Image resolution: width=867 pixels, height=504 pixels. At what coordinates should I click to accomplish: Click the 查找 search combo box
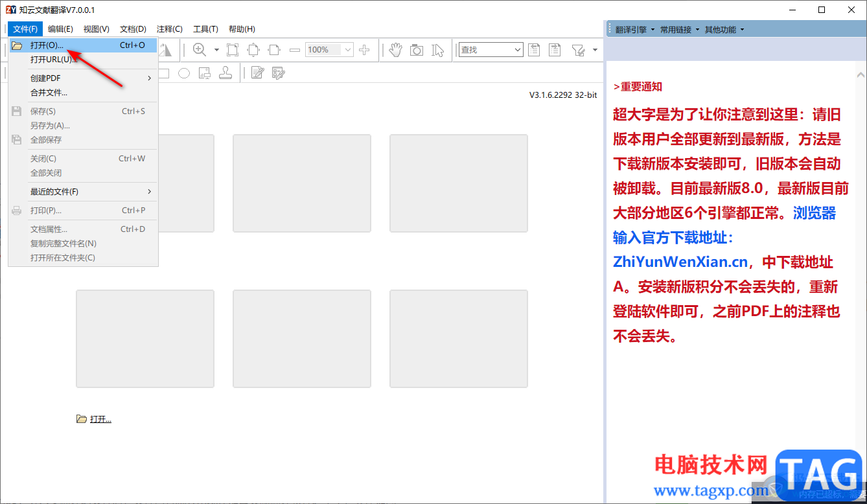click(x=491, y=50)
